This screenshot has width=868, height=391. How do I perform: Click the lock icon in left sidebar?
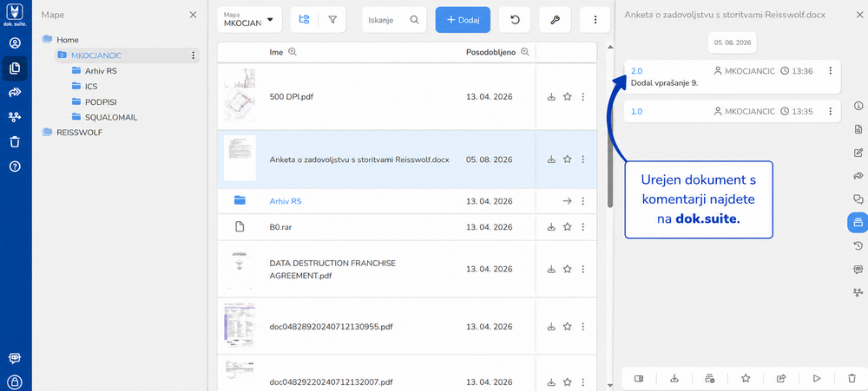tap(15, 381)
